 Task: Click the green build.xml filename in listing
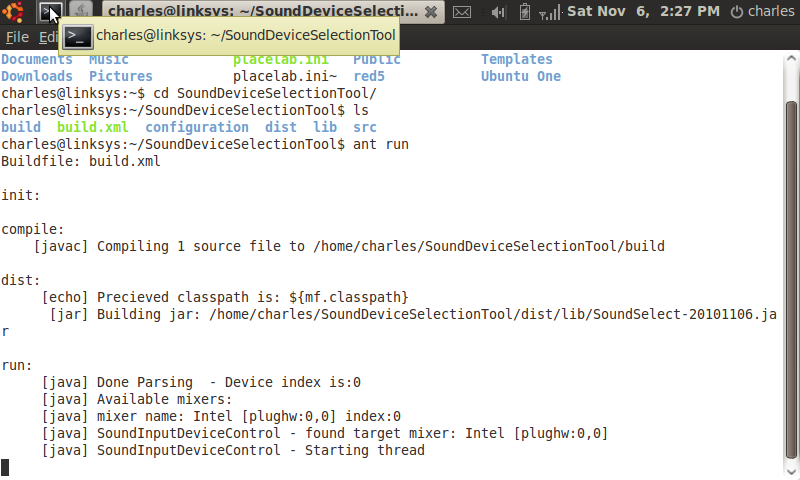point(92,127)
